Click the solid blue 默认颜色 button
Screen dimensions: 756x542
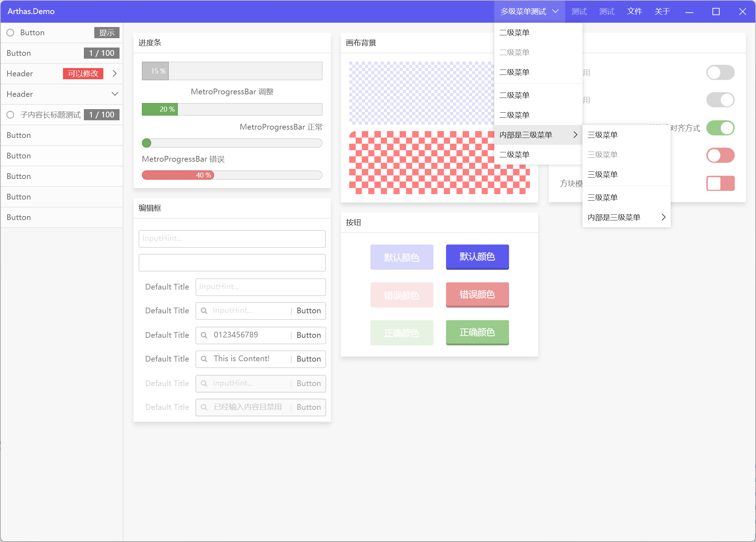pyautogui.click(x=477, y=257)
